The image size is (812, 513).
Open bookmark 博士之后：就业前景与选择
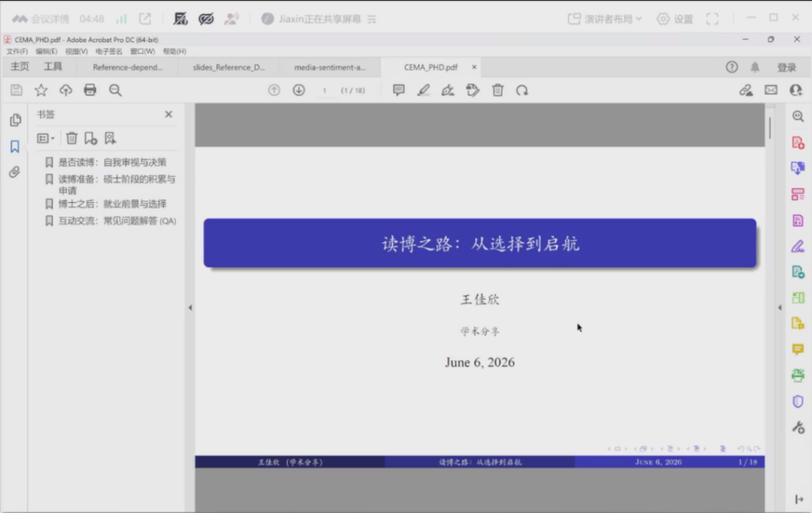112,204
